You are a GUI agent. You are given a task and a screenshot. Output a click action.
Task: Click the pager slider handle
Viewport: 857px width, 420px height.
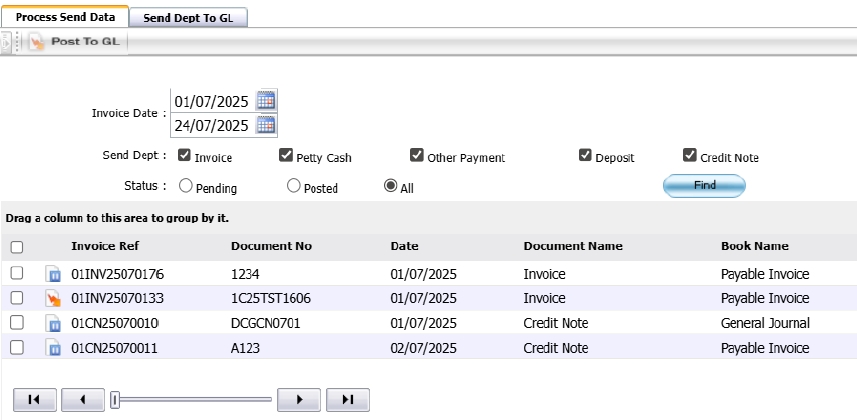(116, 400)
